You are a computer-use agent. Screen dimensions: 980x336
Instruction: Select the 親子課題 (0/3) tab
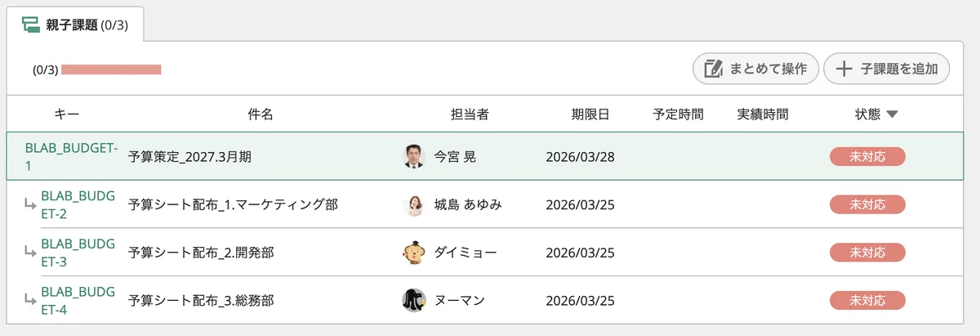(x=76, y=25)
